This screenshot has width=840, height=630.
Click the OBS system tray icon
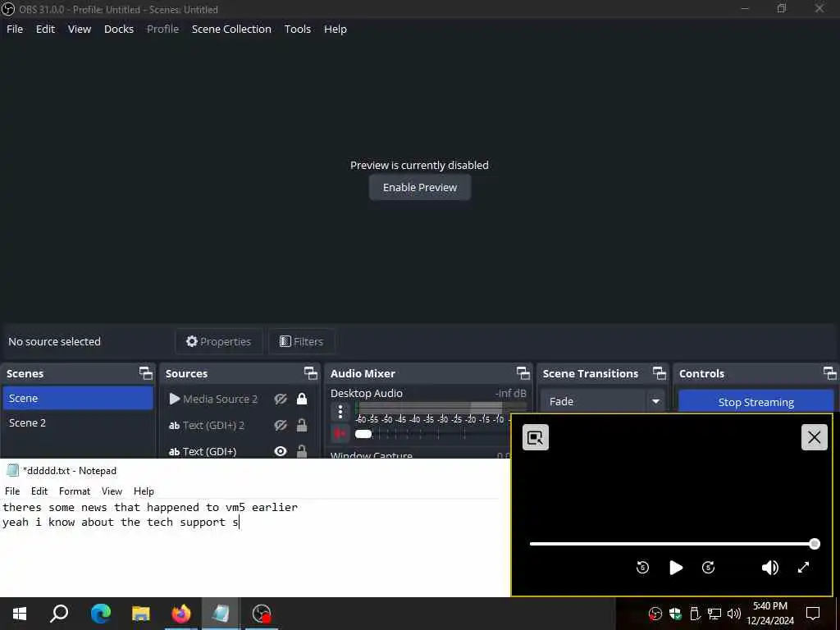pyautogui.click(x=655, y=614)
